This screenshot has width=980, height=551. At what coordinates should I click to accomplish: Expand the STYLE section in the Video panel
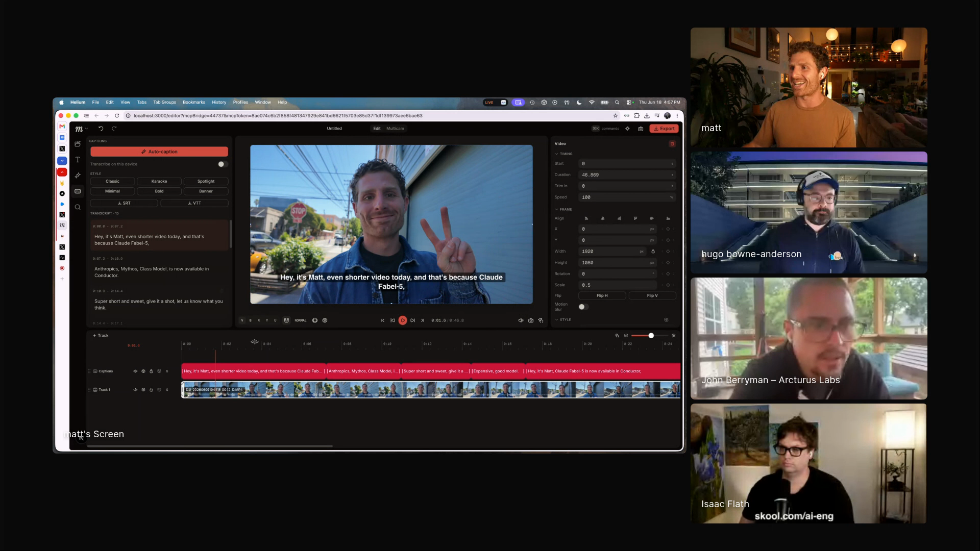[x=563, y=320]
